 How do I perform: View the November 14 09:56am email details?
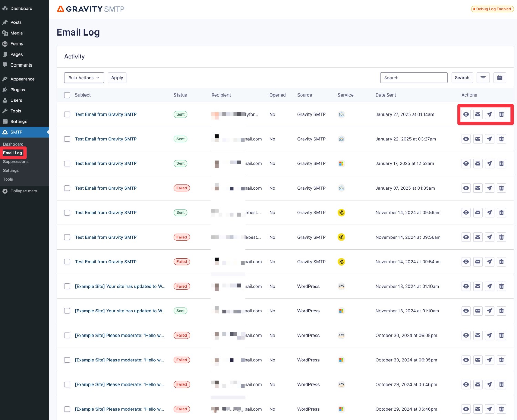(466, 237)
